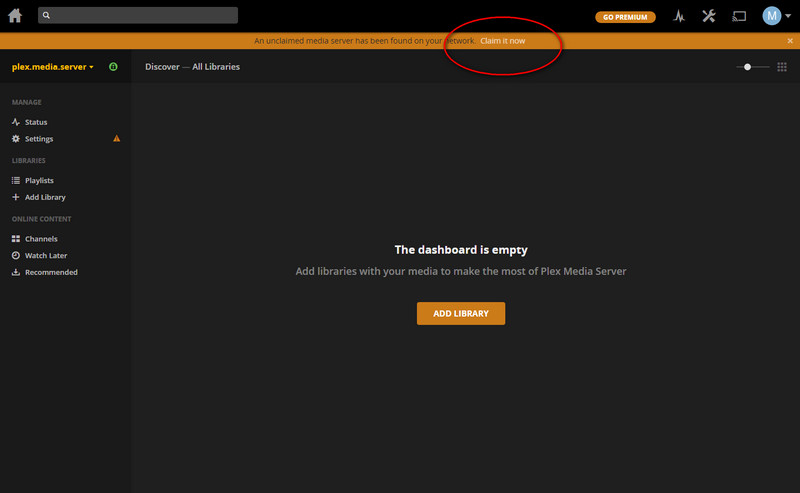Choose Add Library in the sidebar
This screenshot has width=800, height=493.
pyautogui.click(x=39, y=197)
